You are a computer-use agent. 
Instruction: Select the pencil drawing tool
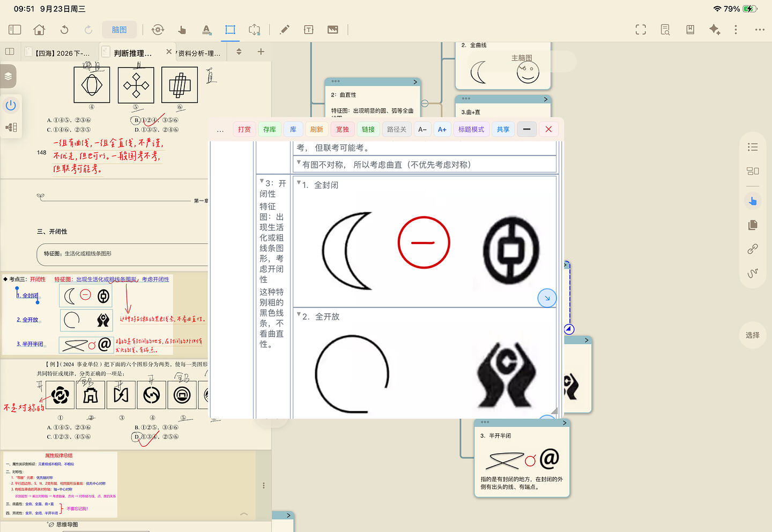pos(285,29)
